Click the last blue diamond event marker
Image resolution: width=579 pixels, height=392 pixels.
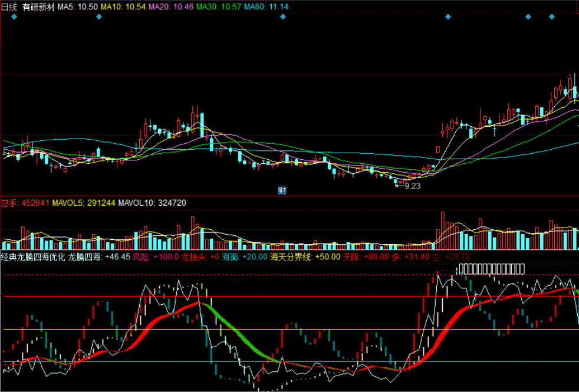(552, 17)
